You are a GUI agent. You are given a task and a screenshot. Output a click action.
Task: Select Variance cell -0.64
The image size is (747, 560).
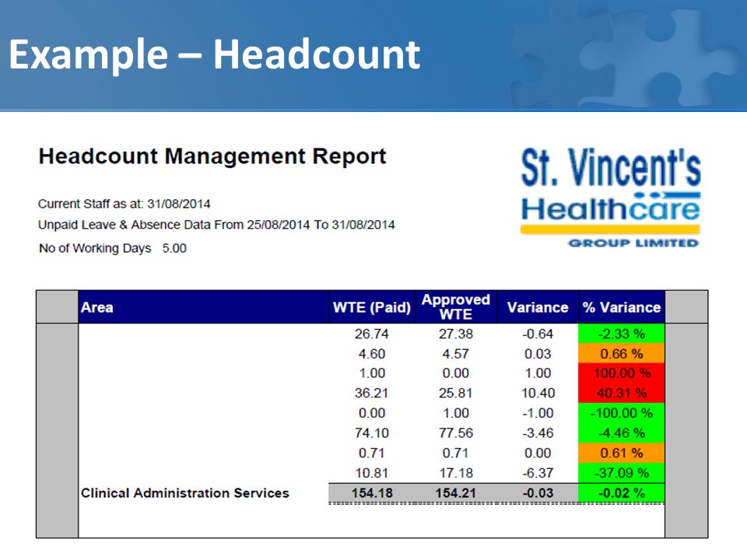click(x=538, y=334)
